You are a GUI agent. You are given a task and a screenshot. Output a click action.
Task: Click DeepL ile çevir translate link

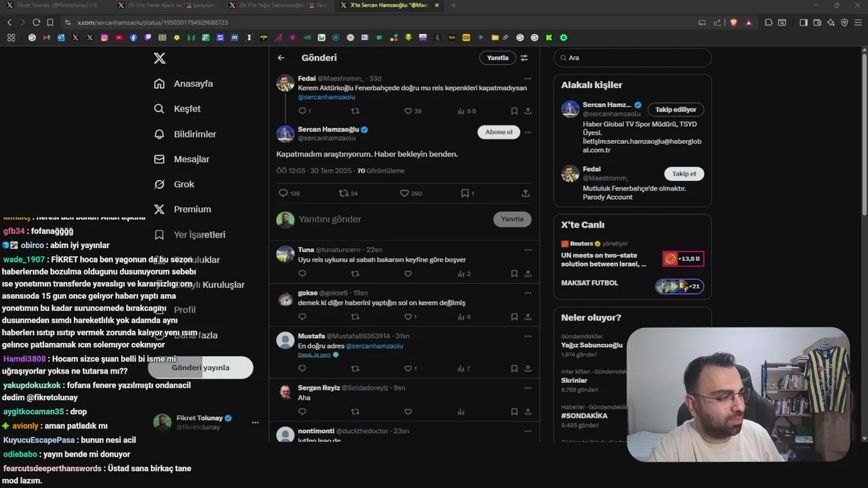(x=315, y=354)
